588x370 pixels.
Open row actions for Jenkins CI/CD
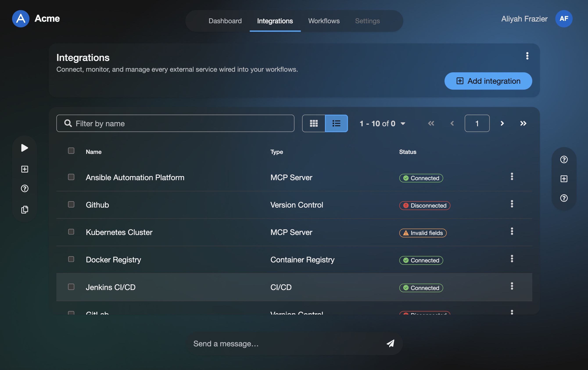coord(512,286)
